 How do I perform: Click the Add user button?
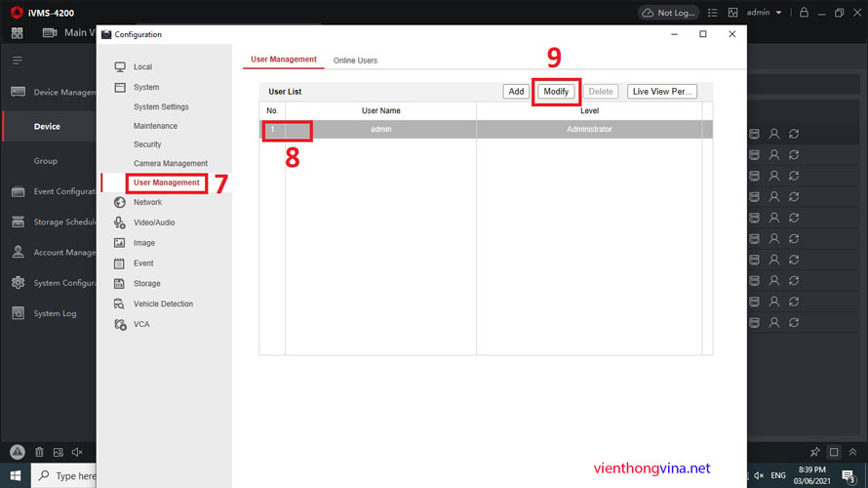coord(516,92)
